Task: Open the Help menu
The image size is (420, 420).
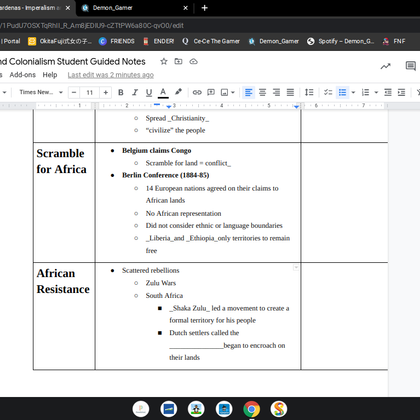Action: click(50, 75)
